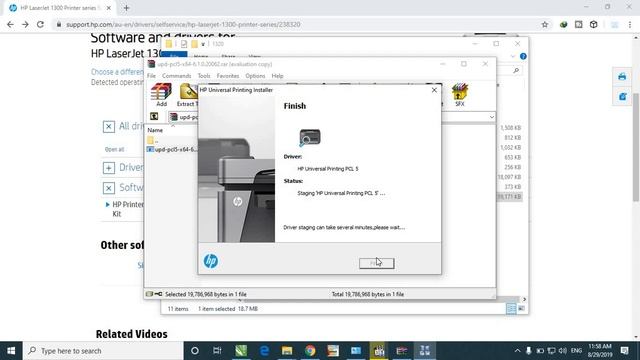640x360 pixels.
Task: Open the Windows Start menu
Action: point(11,351)
